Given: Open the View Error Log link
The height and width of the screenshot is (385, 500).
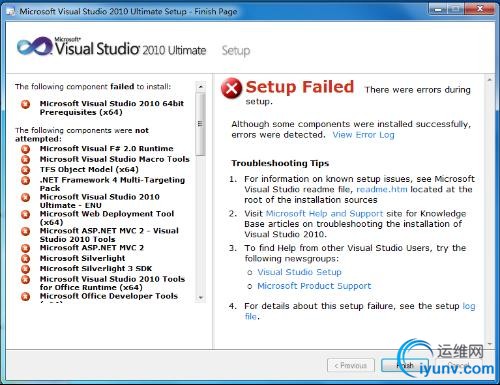Looking at the screenshot, I should click(363, 135).
